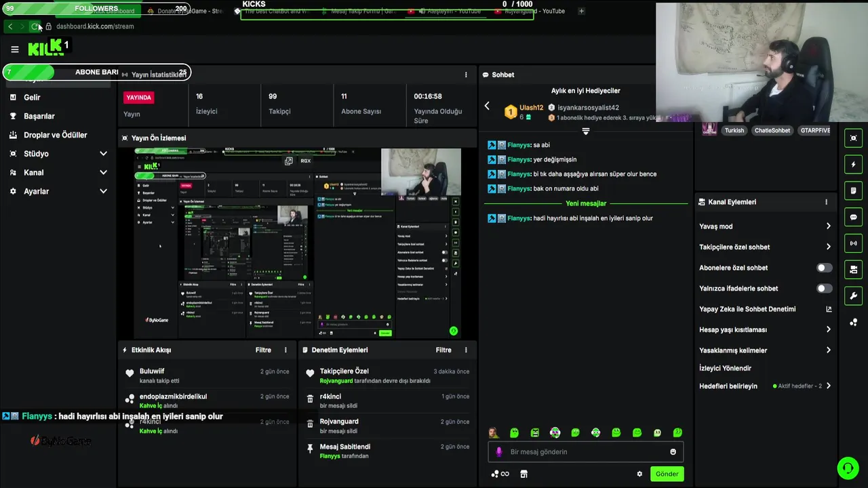Switch to the Ateşteyim - YouTube tab
Image resolution: width=868 pixels, height=488 pixels.
[446, 11]
